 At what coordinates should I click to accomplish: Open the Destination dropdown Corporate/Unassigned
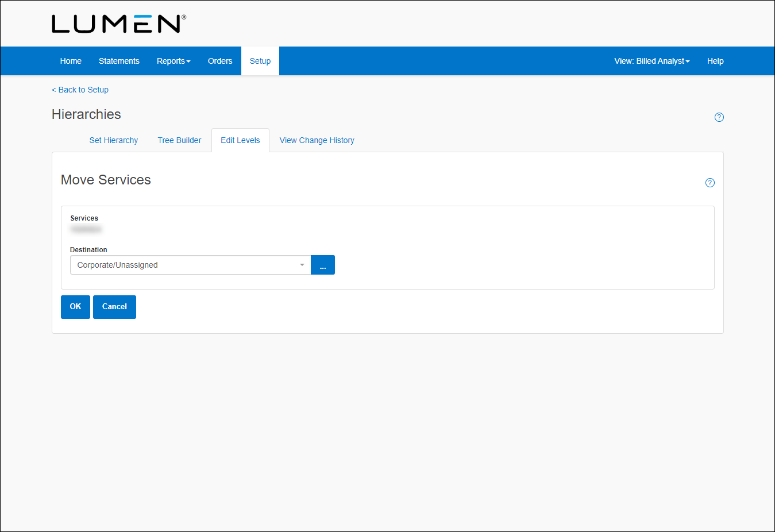click(190, 265)
